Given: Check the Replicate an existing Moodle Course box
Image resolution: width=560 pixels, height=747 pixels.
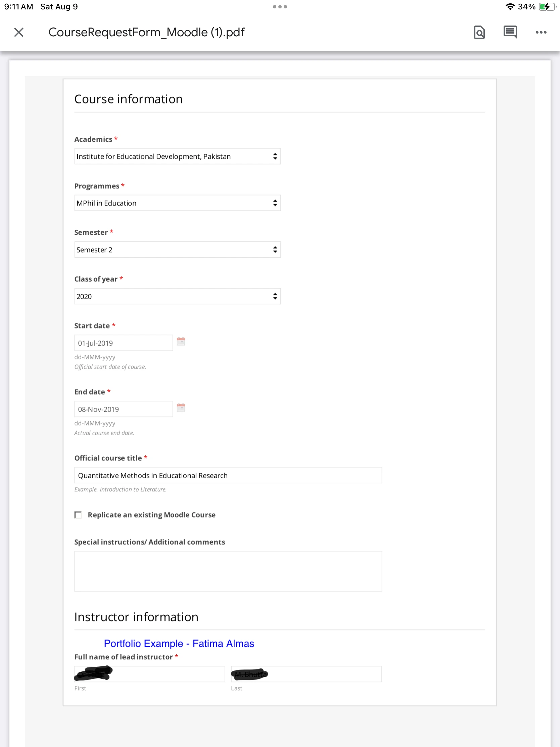Looking at the screenshot, I should (78, 515).
